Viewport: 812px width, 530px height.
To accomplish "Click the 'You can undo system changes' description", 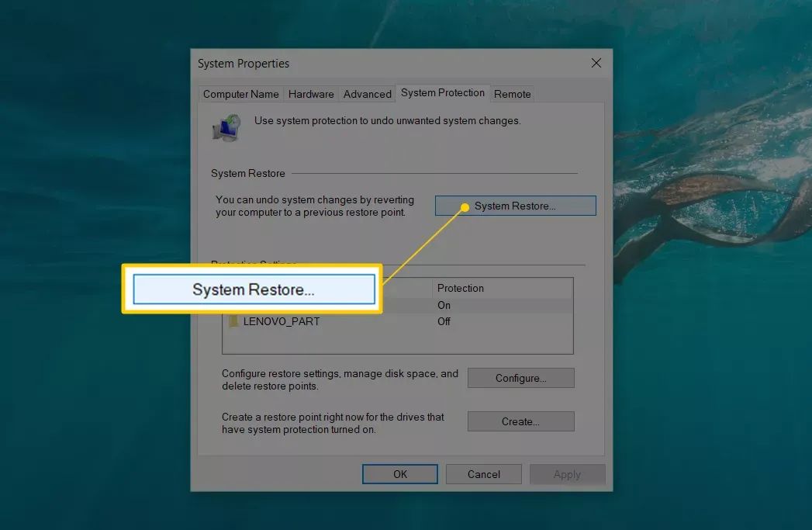I will coord(315,206).
